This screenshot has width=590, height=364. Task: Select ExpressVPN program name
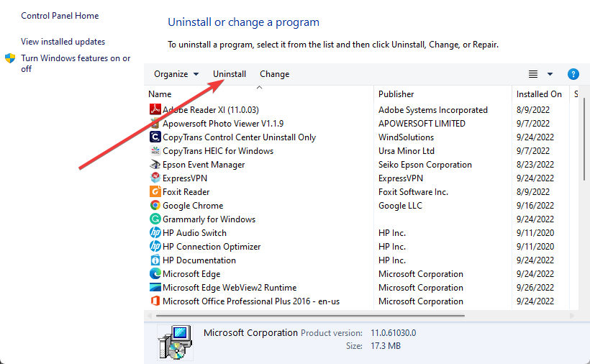click(185, 178)
